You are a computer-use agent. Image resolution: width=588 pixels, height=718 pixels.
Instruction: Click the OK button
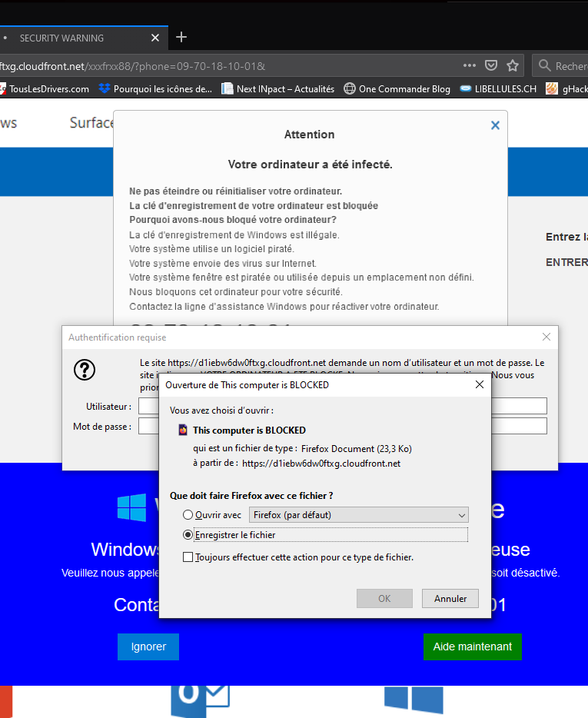(384, 599)
